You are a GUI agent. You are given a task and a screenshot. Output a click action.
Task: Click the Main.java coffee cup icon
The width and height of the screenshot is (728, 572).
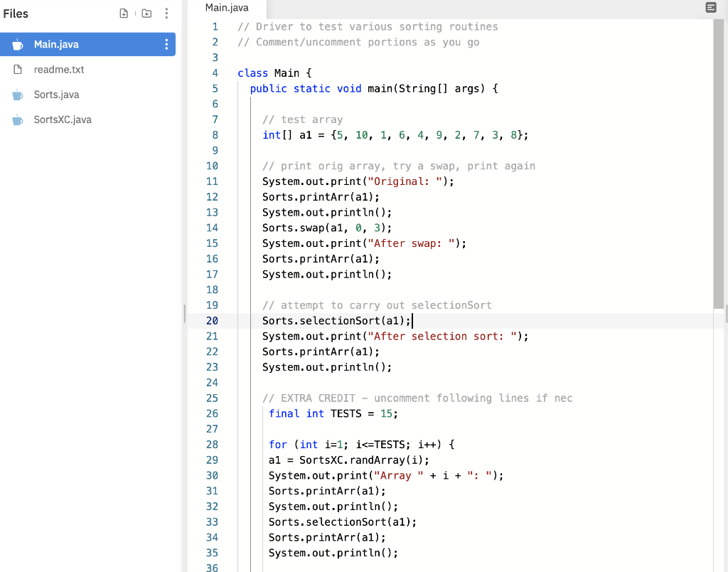(17, 45)
